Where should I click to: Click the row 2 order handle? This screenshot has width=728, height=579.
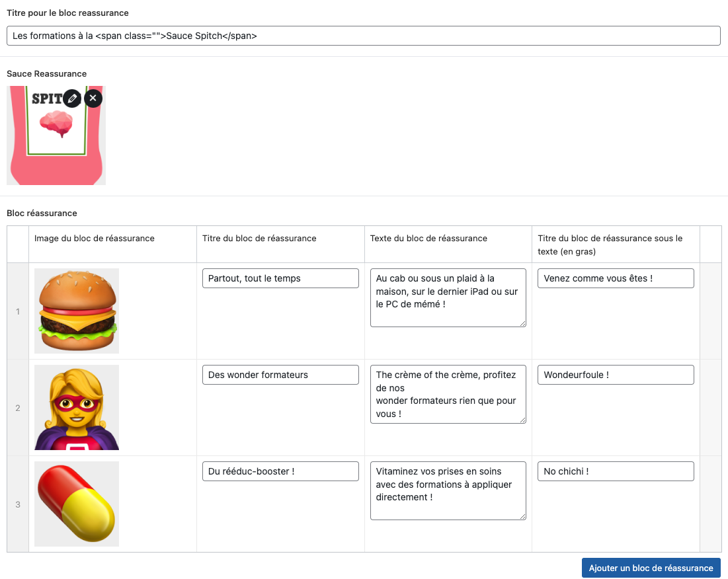(18, 408)
